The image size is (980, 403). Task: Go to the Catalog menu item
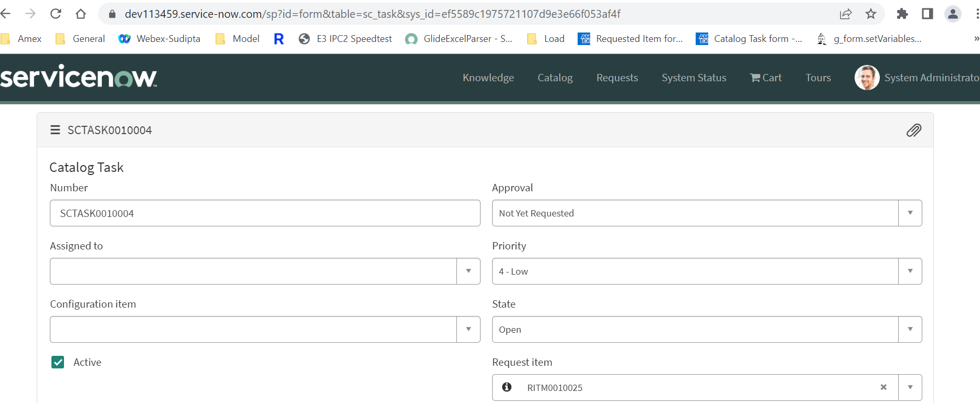coord(555,78)
